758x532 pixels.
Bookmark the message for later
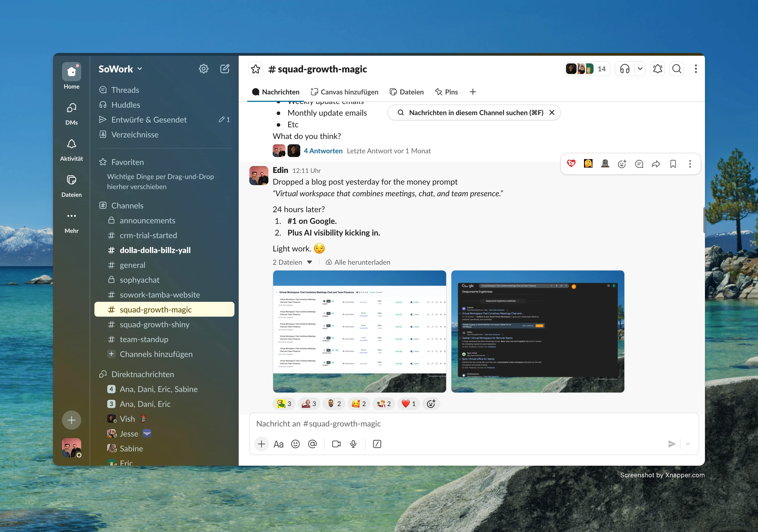coord(673,164)
